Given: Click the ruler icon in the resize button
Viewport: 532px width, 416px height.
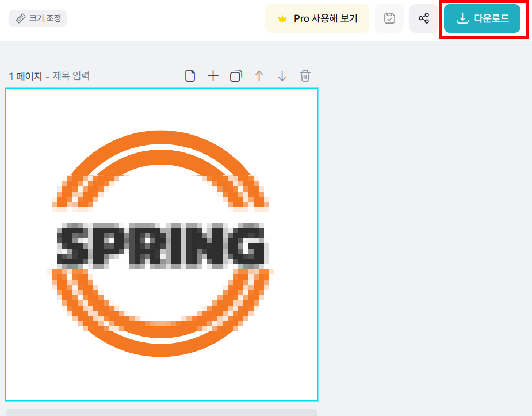Looking at the screenshot, I should pyautogui.click(x=20, y=18).
